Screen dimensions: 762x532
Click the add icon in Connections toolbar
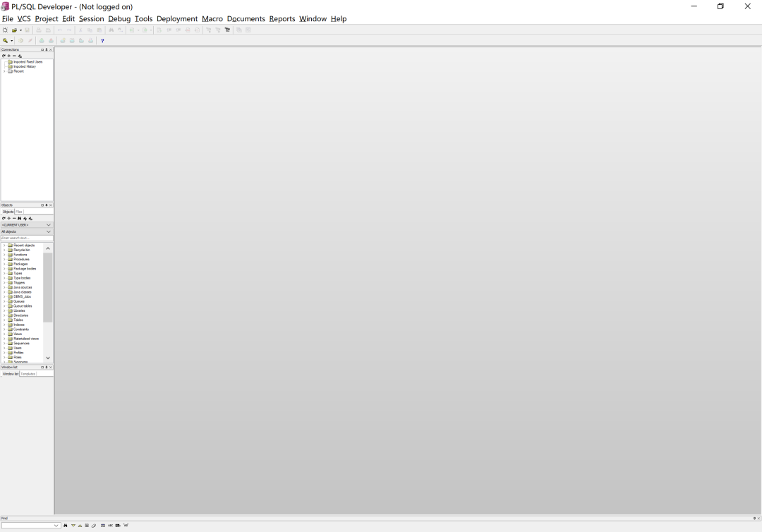tap(8, 56)
